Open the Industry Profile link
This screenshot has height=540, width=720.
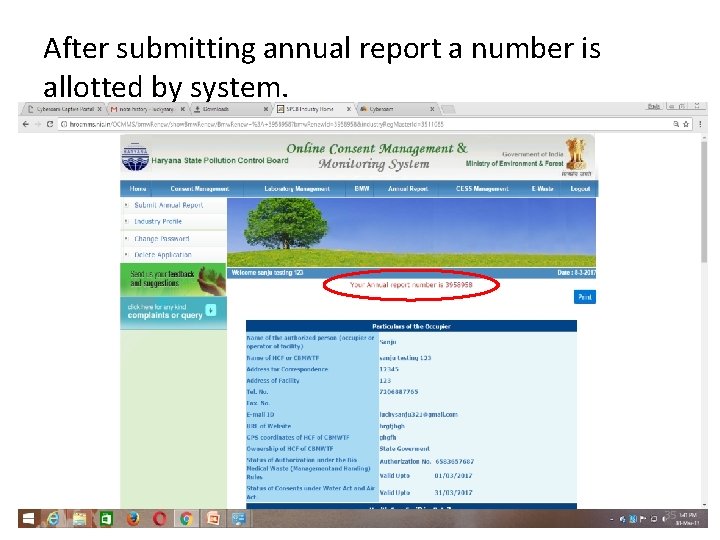pyautogui.click(x=158, y=221)
